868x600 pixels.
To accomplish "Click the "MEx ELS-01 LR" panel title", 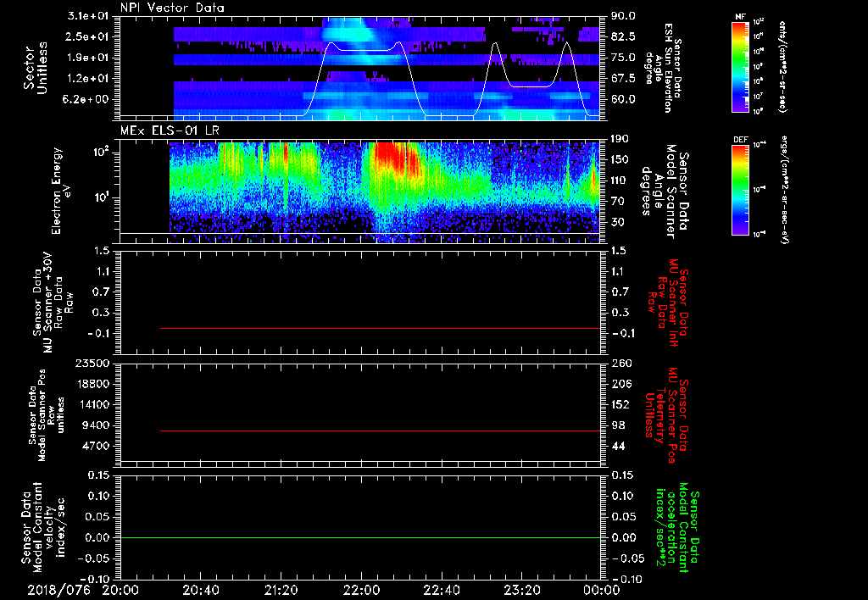I will pyautogui.click(x=170, y=131).
